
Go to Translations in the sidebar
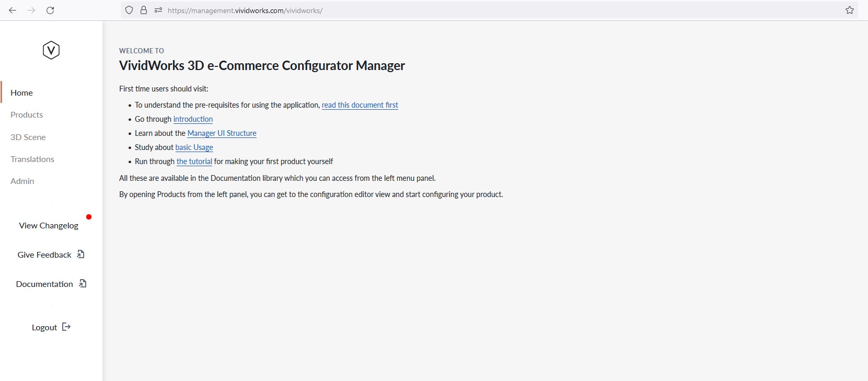click(x=32, y=159)
